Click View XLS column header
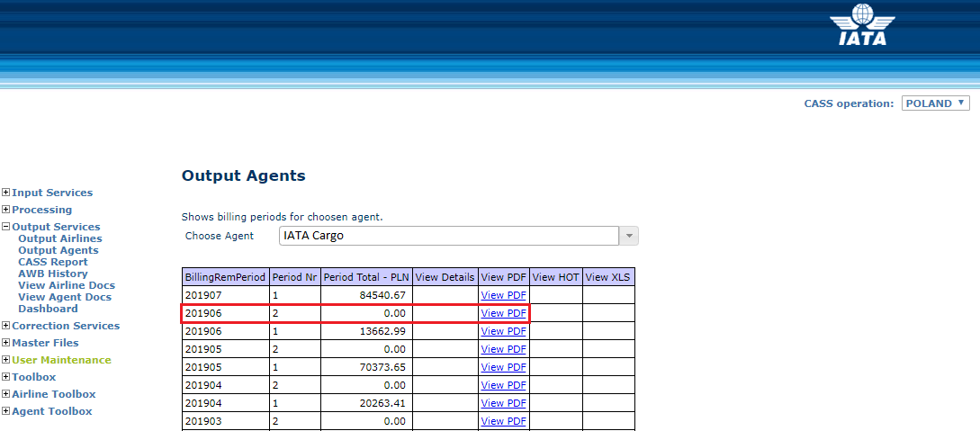Screen dimensions: 980x431 pyautogui.click(x=608, y=277)
